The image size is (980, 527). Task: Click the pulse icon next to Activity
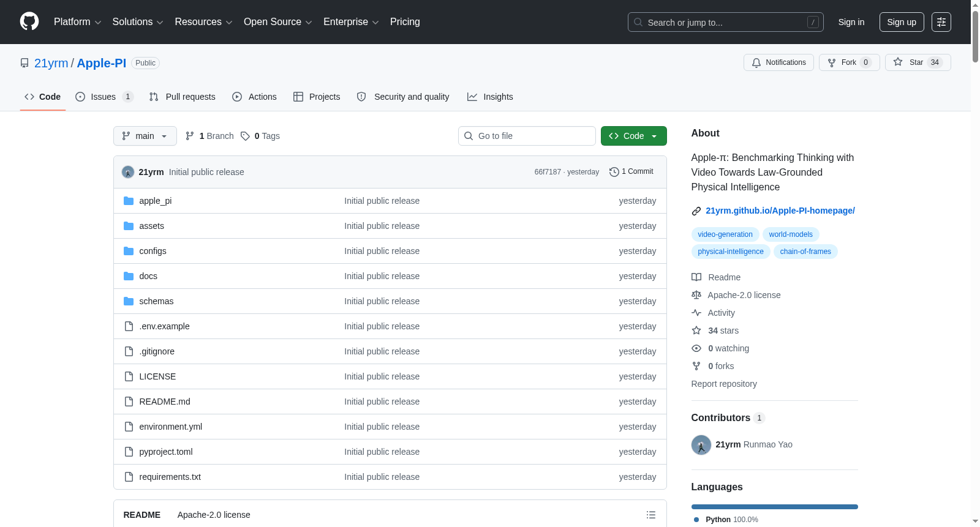point(696,313)
